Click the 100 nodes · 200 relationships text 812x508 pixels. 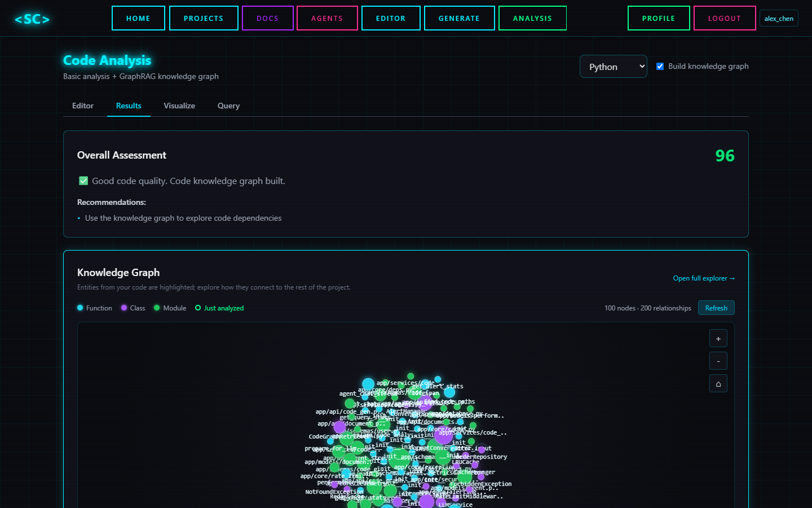tap(648, 308)
